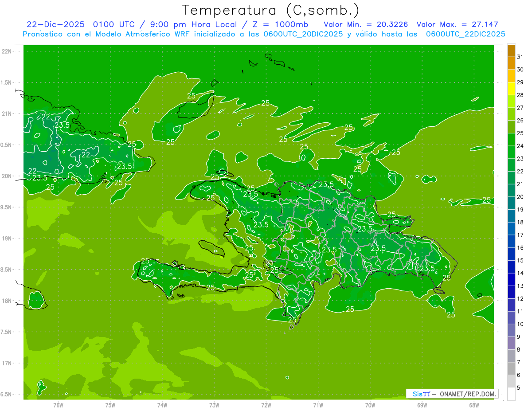This screenshot has height=411, width=532.
Task: Click the number 31 on the color scale
Action: click(x=520, y=57)
